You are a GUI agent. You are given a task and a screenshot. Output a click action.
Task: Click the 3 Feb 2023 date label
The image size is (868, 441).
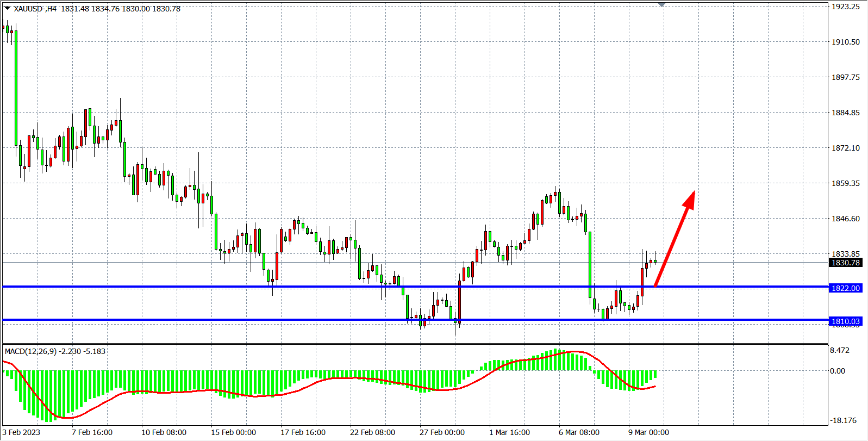22,432
